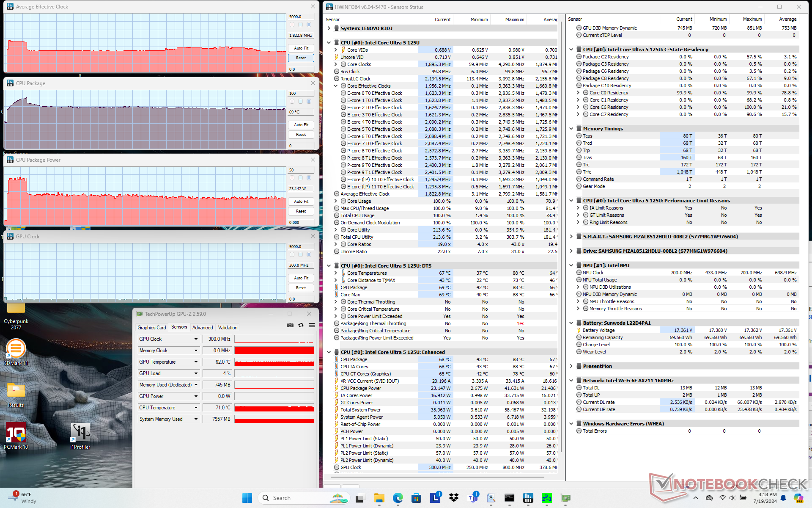Click the GPU-Z refresh sensors icon
812x508 pixels.
point(301,325)
